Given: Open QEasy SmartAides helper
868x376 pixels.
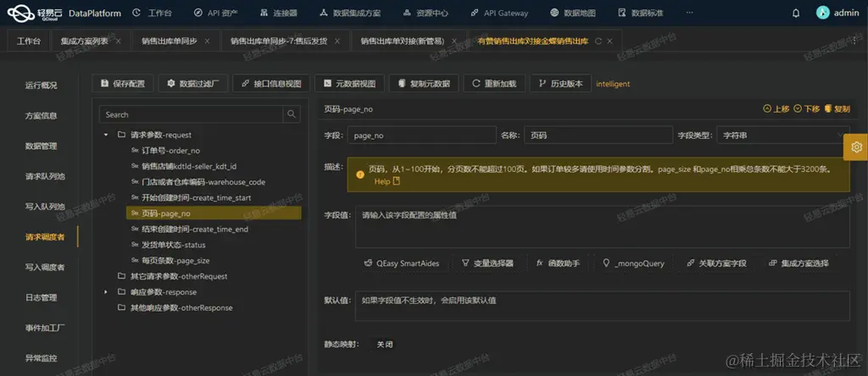Looking at the screenshot, I should (401, 263).
